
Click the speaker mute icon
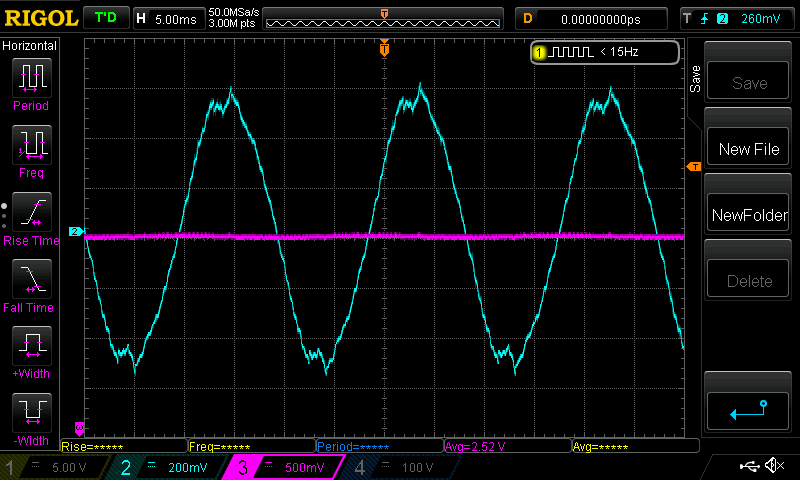773,466
